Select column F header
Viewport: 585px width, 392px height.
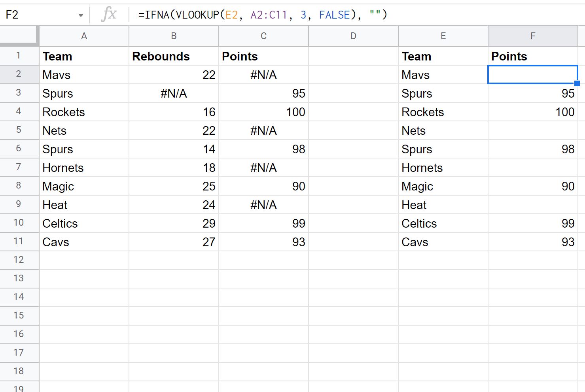pos(533,36)
